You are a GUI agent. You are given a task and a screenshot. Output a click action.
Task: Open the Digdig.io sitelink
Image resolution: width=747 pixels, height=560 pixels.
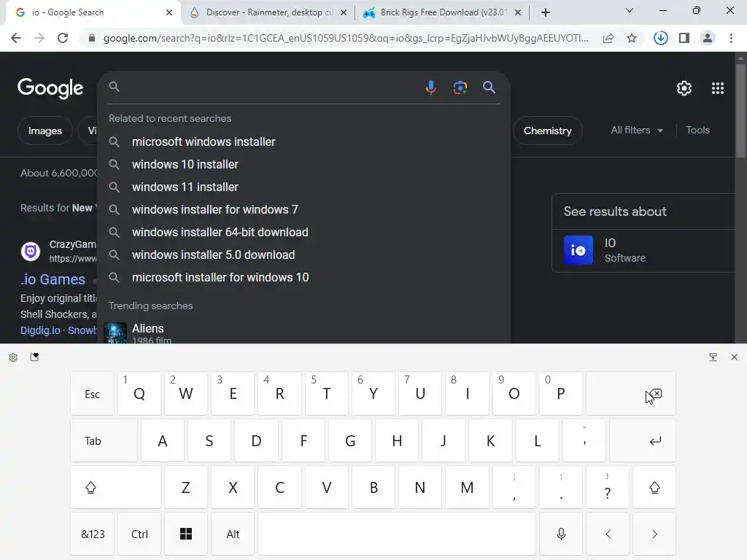[x=40, y=330]
